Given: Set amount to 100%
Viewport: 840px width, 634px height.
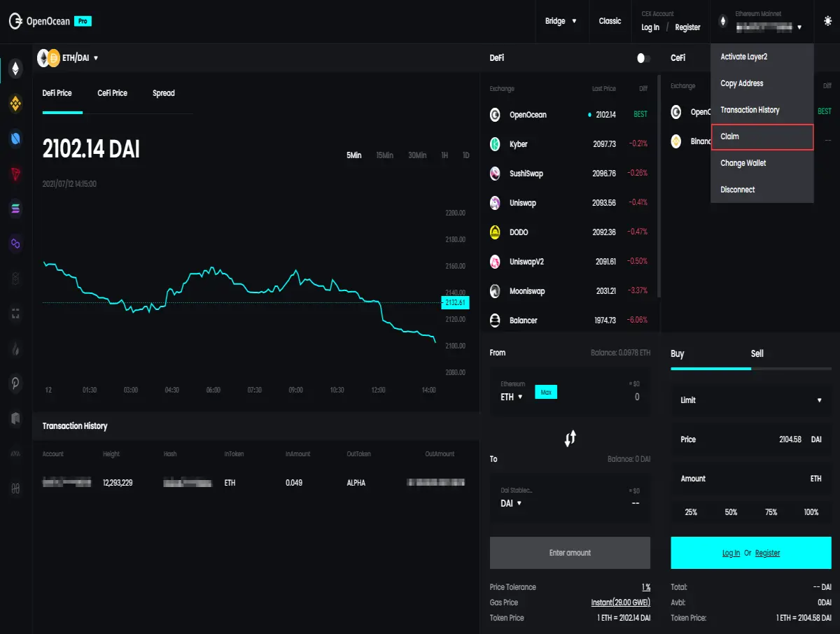Looking at the screenshot, I should click(811, 512).
